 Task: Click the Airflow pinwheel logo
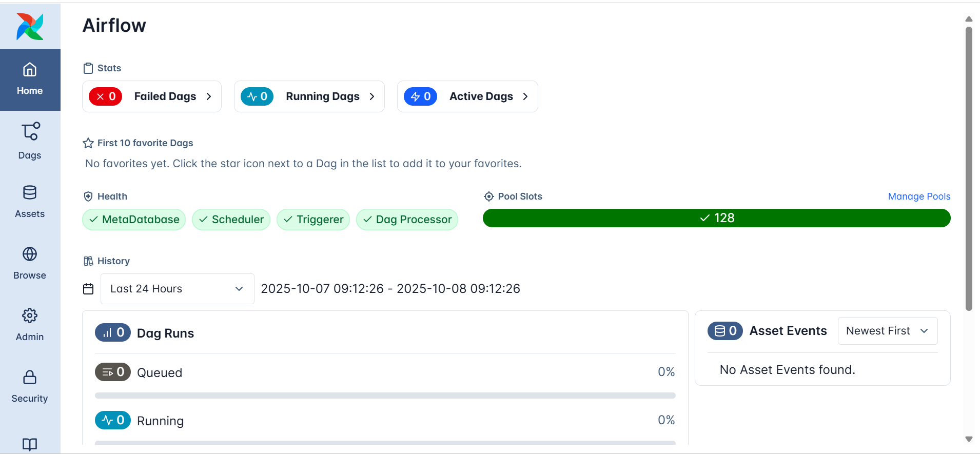(x=30, y=27)
